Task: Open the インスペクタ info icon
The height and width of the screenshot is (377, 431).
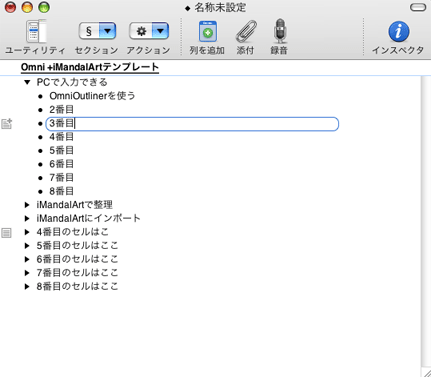Action: tap(399, 31)
